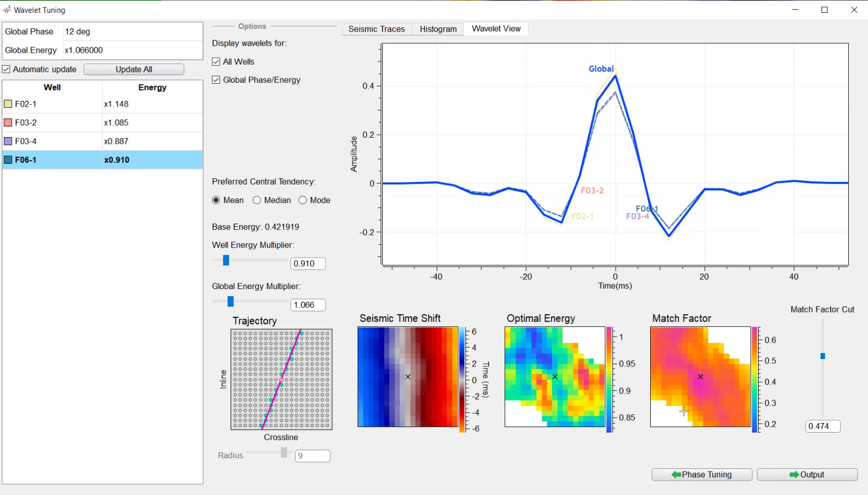Click the Match Factor Cut slider handle

pos(823,356)
